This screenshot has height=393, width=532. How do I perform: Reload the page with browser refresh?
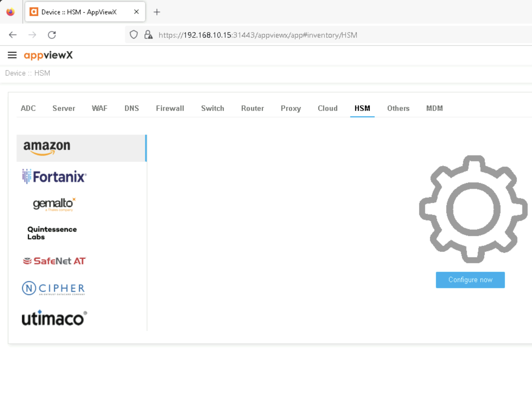[52, 35]
